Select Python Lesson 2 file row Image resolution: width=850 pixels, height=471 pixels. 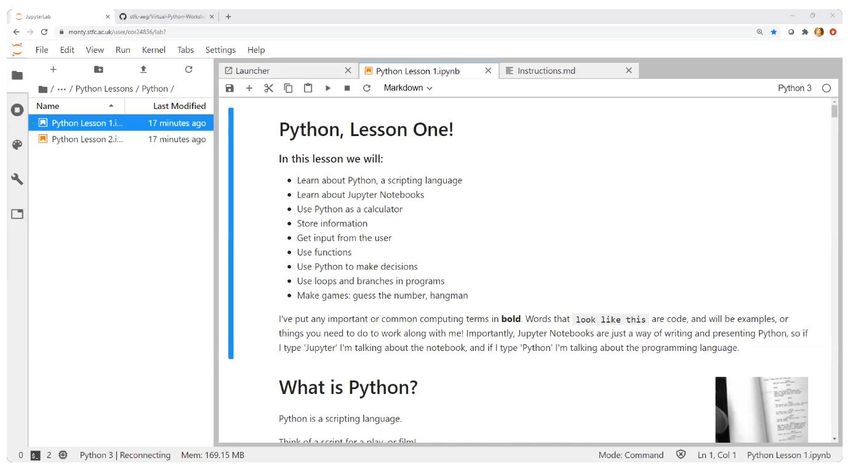(x=121, y=139)
